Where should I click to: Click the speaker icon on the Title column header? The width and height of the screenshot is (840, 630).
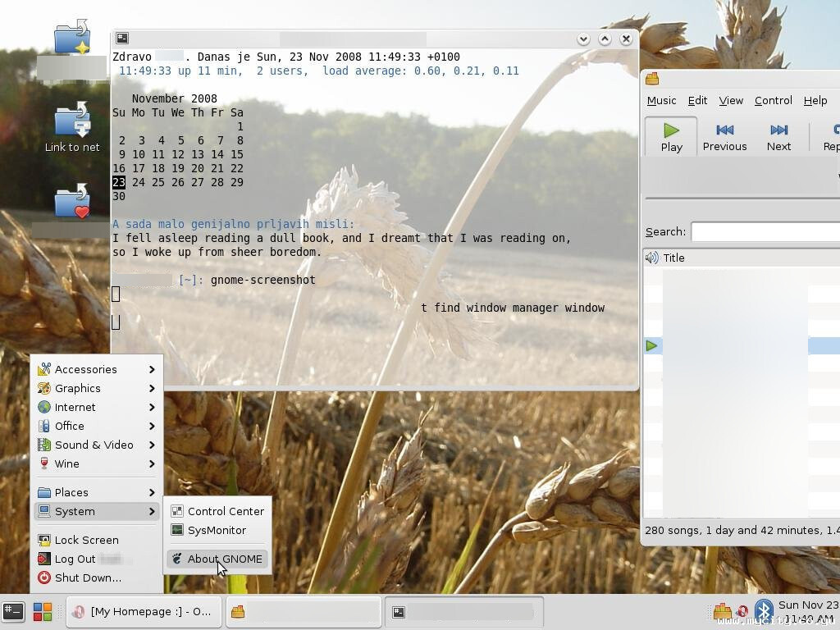(652, 258)
